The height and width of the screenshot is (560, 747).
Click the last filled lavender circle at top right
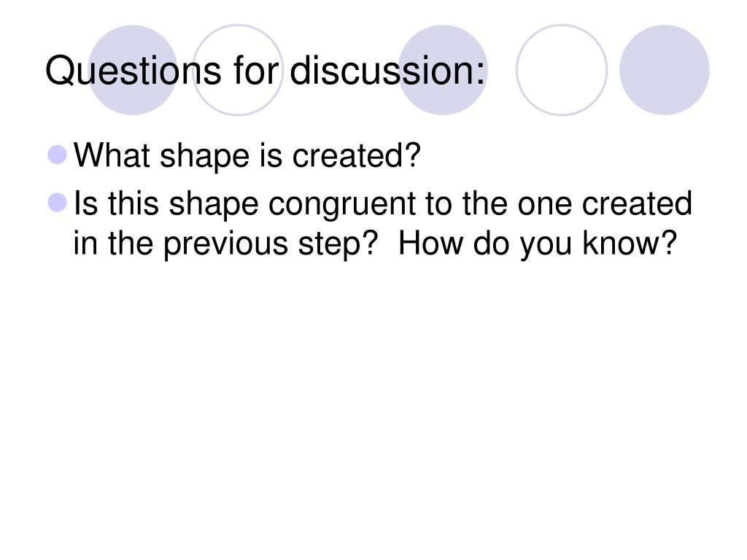665,70
